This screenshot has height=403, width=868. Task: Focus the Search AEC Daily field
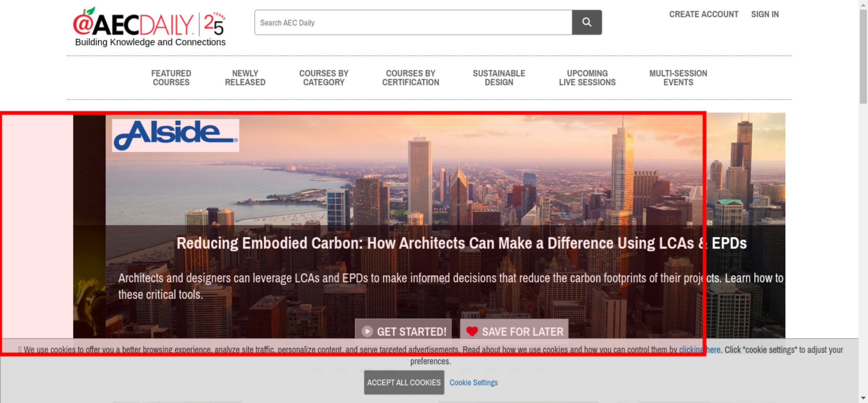(413, 23)
